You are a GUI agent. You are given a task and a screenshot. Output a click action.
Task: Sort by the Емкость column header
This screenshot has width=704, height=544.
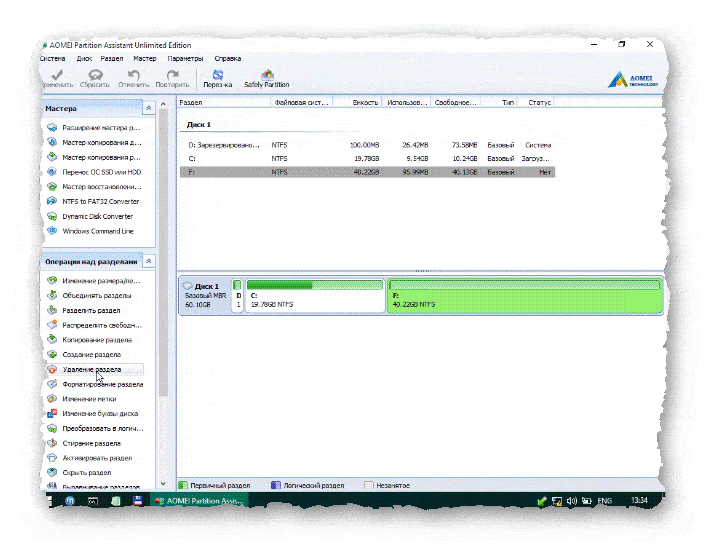[x=358, y=102]
